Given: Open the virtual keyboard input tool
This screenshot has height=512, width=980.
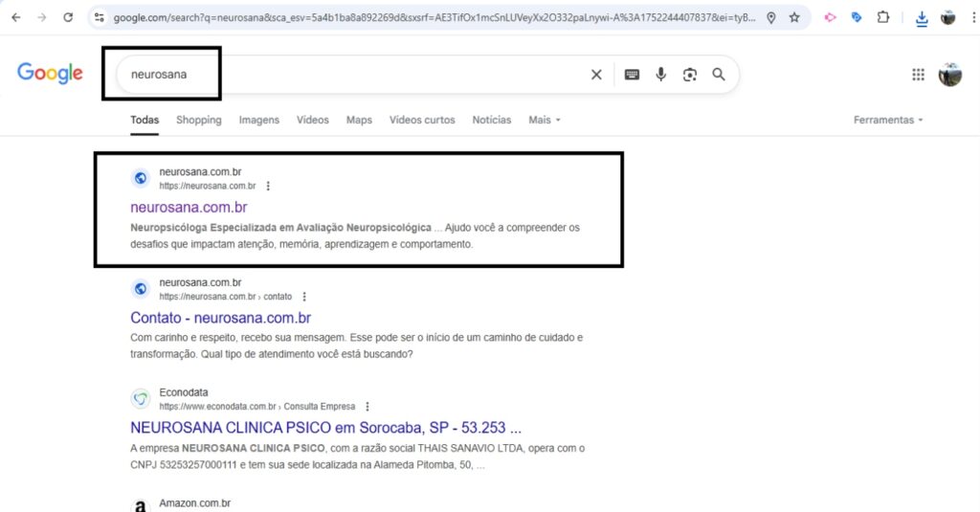Looking at the screenshot, I should pyautogui.click(x=632, y=75).
